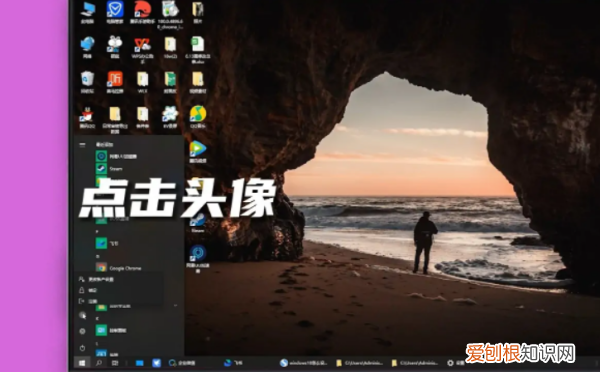Viewport: 600px width, 372px height.
Task: Open the red bird shortcut on desktop
Action: coord(142,12)
